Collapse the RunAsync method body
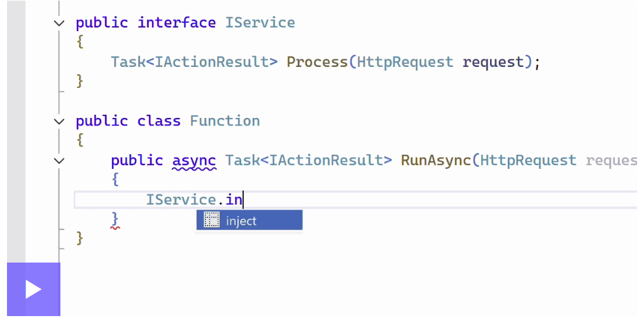644x318 pixels. coord(59,161)
